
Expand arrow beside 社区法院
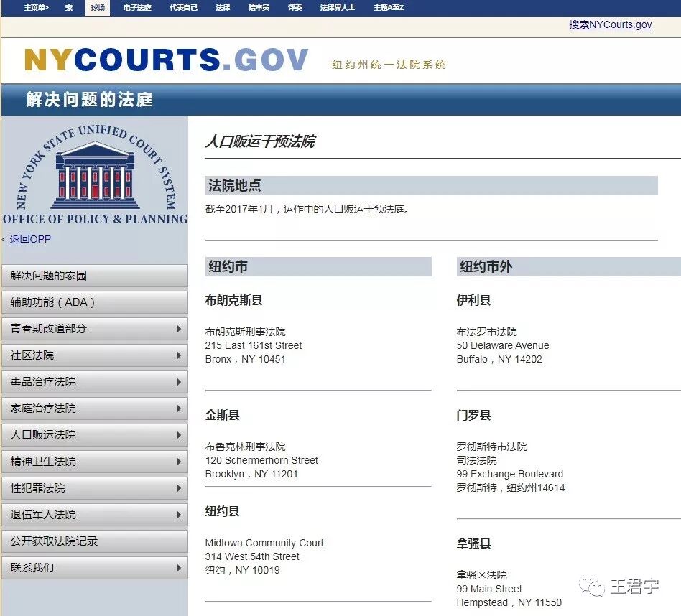click(179, 355)
